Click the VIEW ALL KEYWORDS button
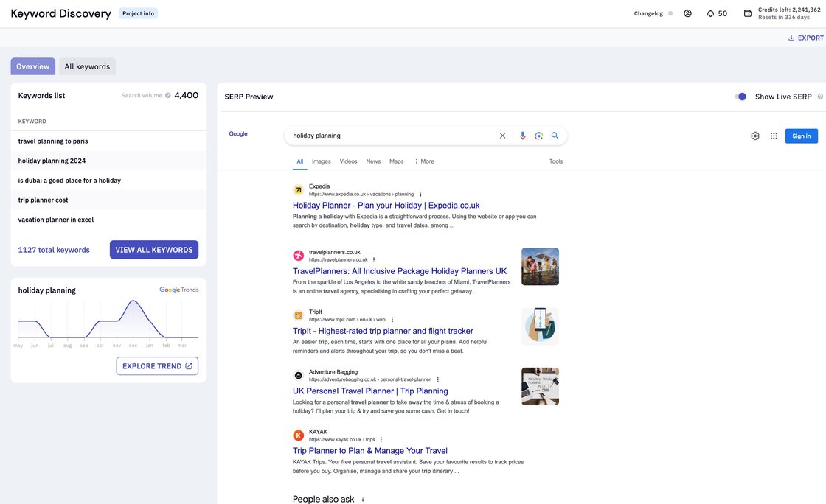Screen dimensions: 826x504 click(x=154, y=250)
